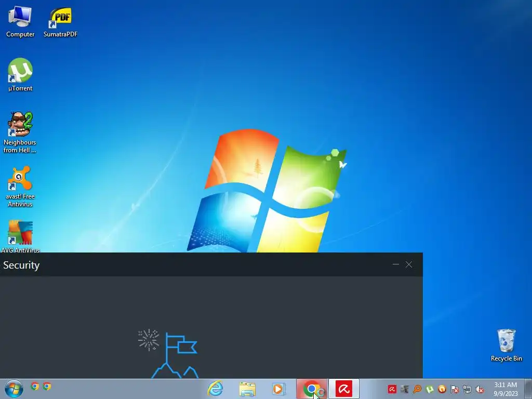
Task: Select the Neighbours from Hell desktop shortcut
Action: pyautogui.click(x=20, y=132)
